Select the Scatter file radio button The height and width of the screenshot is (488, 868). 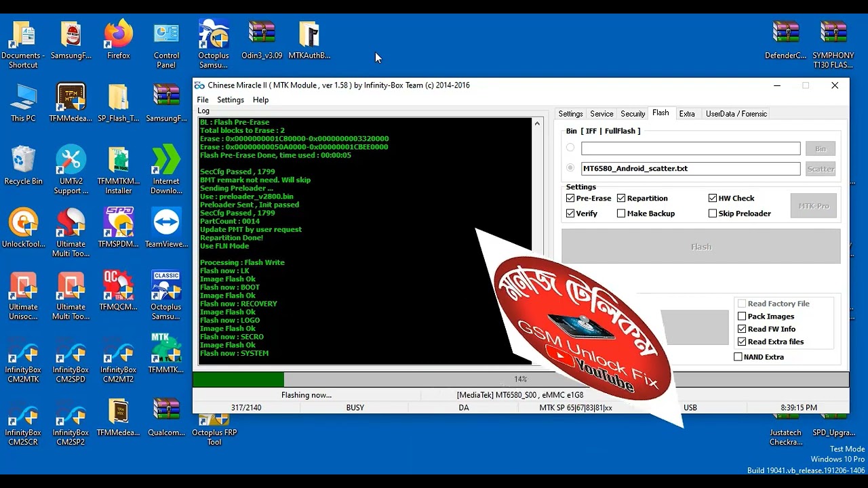click(x=570, y=168)
